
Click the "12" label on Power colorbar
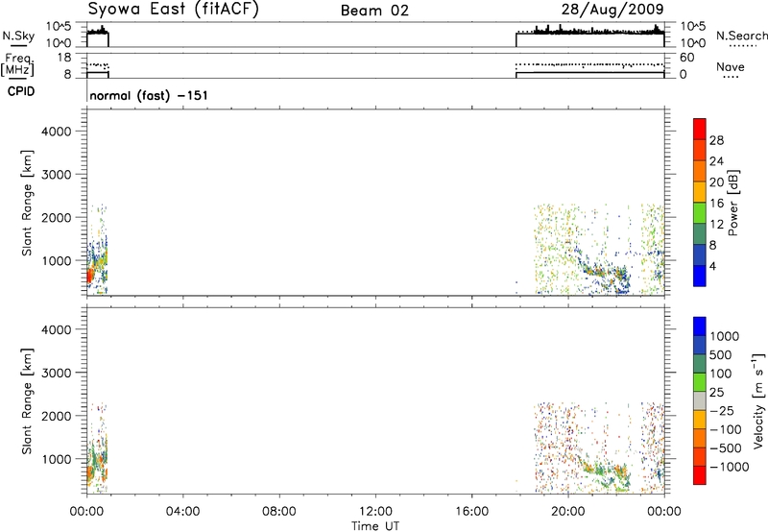pos(716,225)
